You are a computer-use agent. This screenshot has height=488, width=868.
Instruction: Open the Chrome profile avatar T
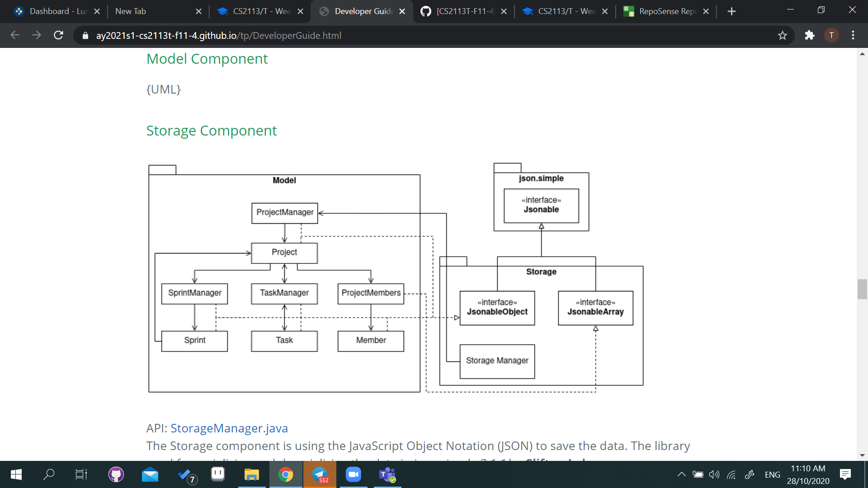point(831,35)
